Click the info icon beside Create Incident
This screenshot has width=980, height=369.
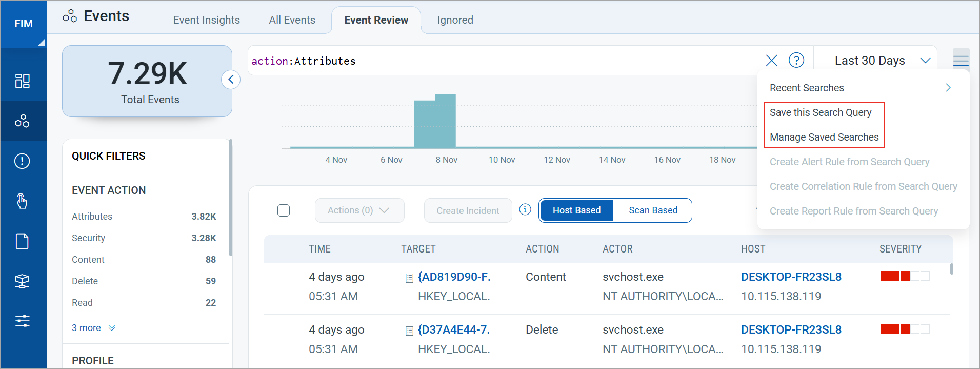[525, 209]
